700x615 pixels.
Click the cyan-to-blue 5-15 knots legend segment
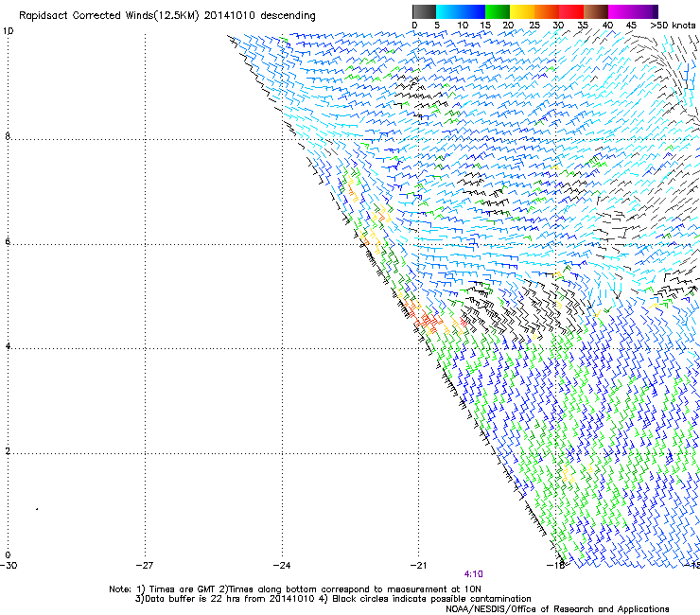[461, 11]
